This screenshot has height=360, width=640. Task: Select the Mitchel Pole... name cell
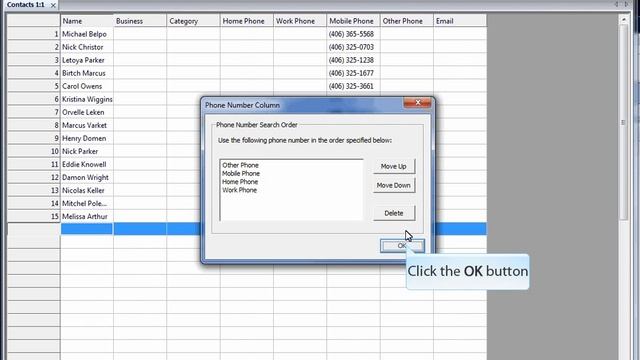(x=87, y=203)
